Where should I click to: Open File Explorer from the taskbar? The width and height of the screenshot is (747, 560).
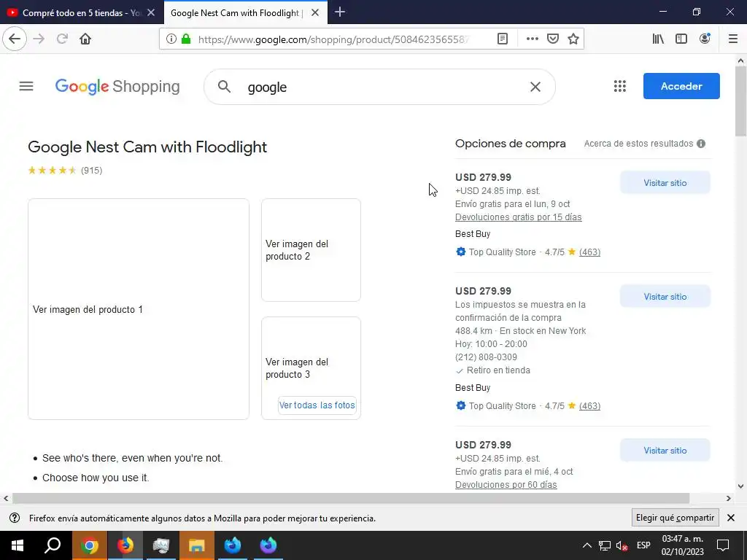coord(196,545)
